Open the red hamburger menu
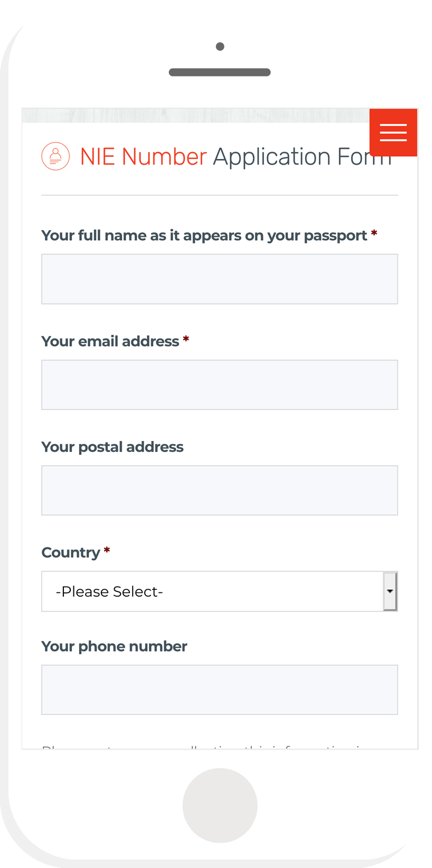 [393, 133]
